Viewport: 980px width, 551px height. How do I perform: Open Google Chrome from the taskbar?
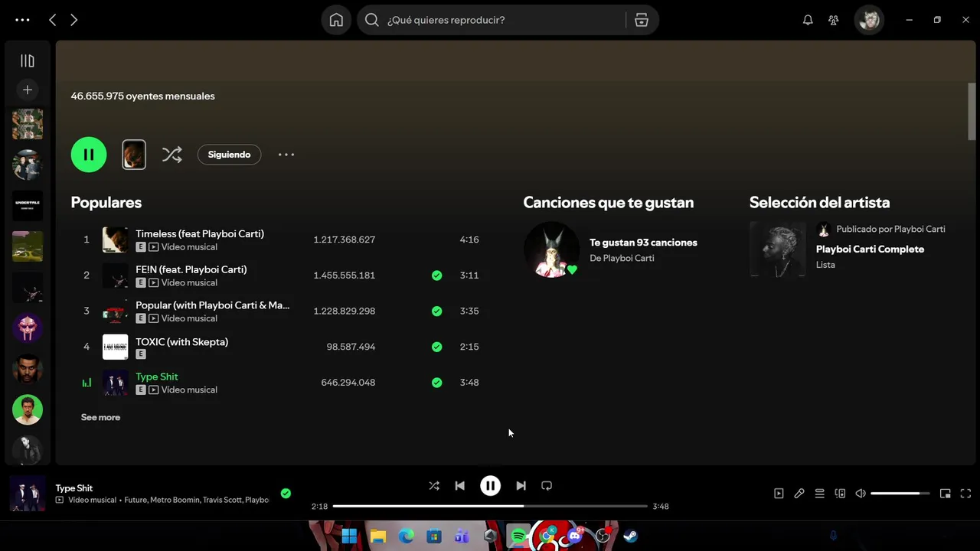click(x=547, y=536)
